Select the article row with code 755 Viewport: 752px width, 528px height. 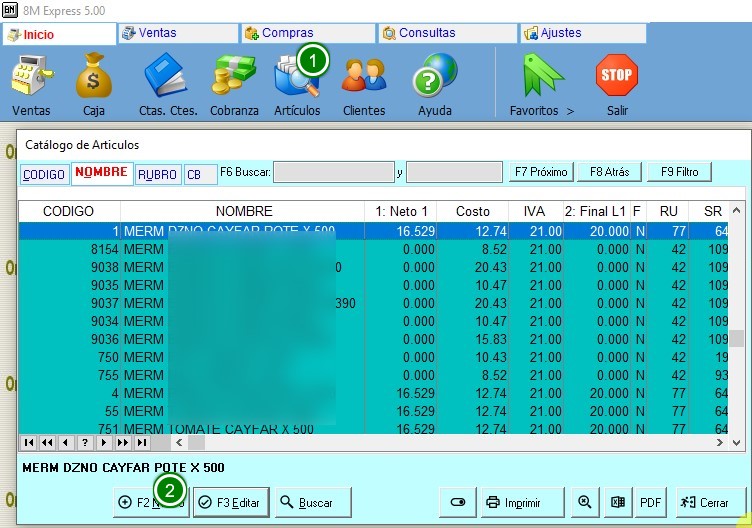pos(374,375)
